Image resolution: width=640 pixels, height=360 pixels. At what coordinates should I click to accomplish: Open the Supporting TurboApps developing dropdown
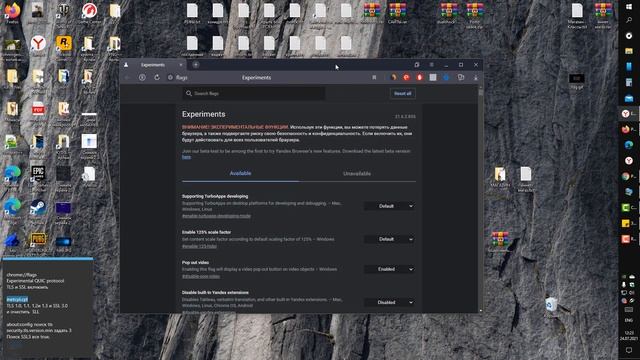pos(390,206)
